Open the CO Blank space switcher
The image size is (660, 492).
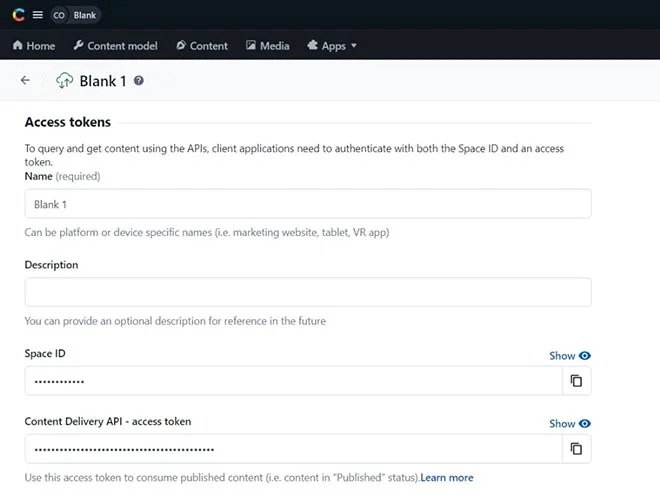[x=76, y=15]
